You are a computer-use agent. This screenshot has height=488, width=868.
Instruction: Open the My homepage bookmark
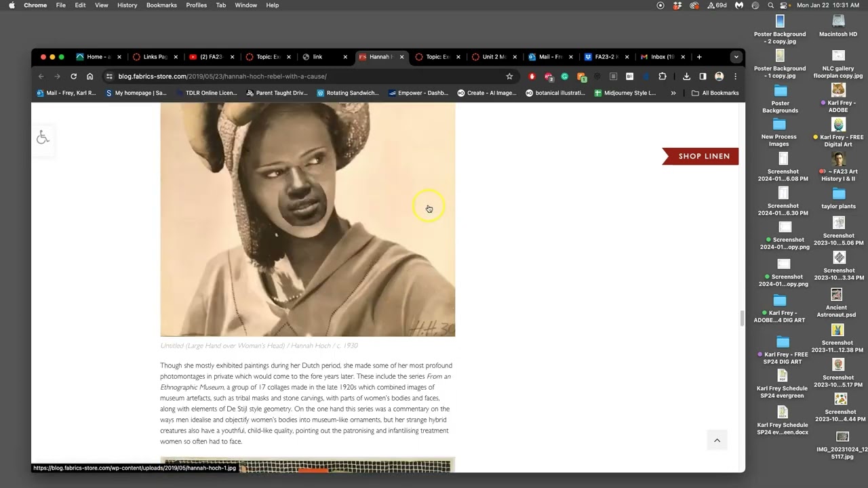point(136,93)
